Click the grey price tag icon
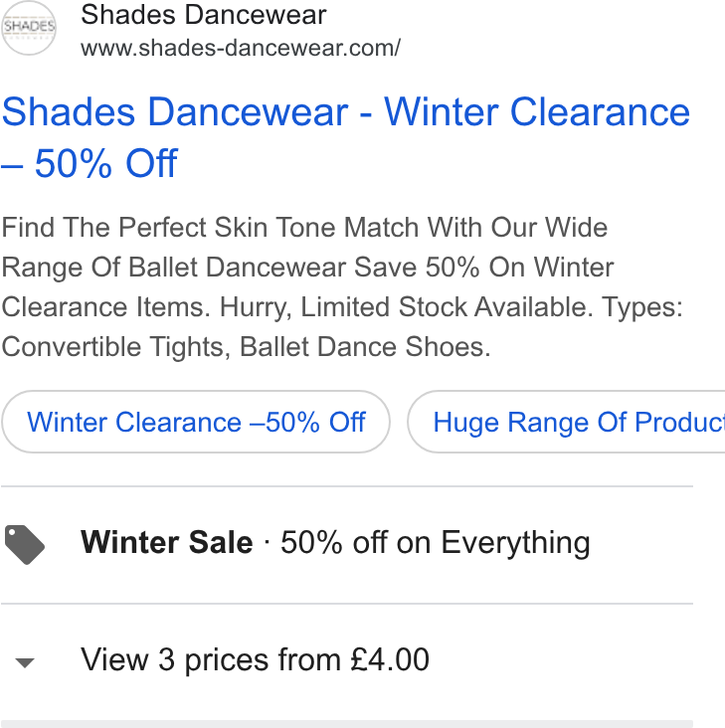The image size is (725, 728). 25,545
